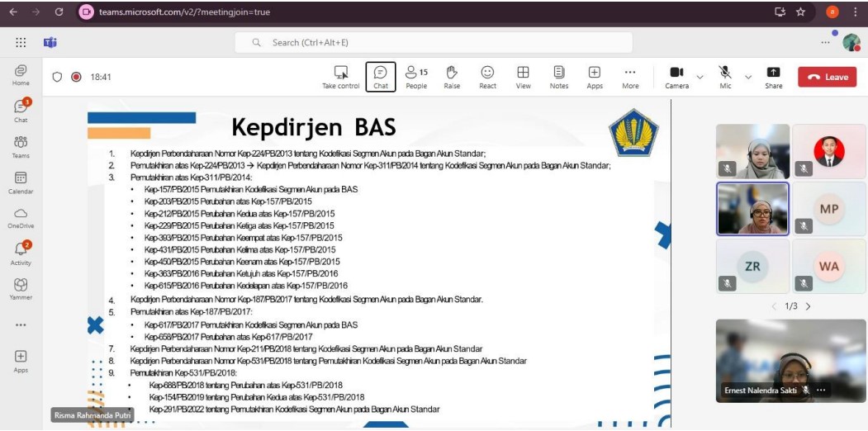868x431 pixels.
Task: Raise your hand in the meeting
Action: click(452, 76)
